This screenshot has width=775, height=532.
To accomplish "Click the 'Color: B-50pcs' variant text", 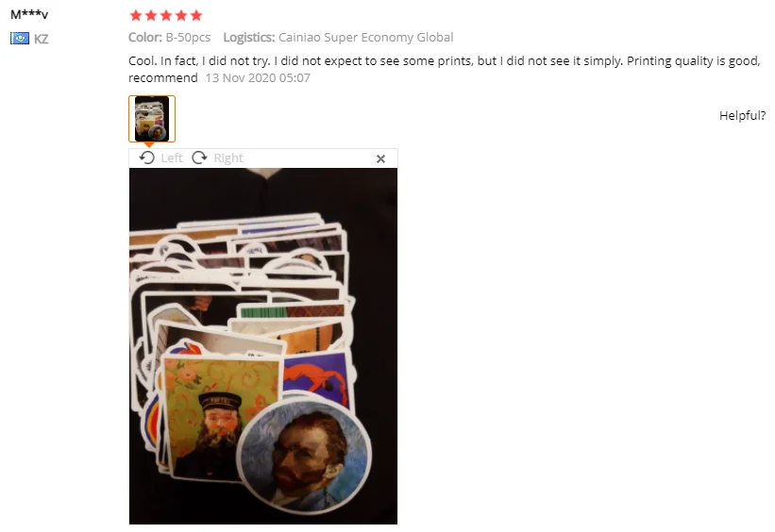I will click(170, 38).
